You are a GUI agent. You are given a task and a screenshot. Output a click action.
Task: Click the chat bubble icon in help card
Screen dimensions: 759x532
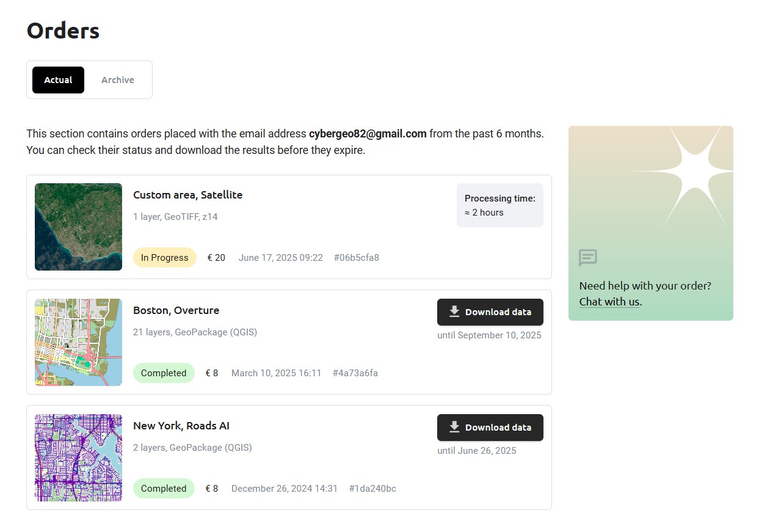587,258
